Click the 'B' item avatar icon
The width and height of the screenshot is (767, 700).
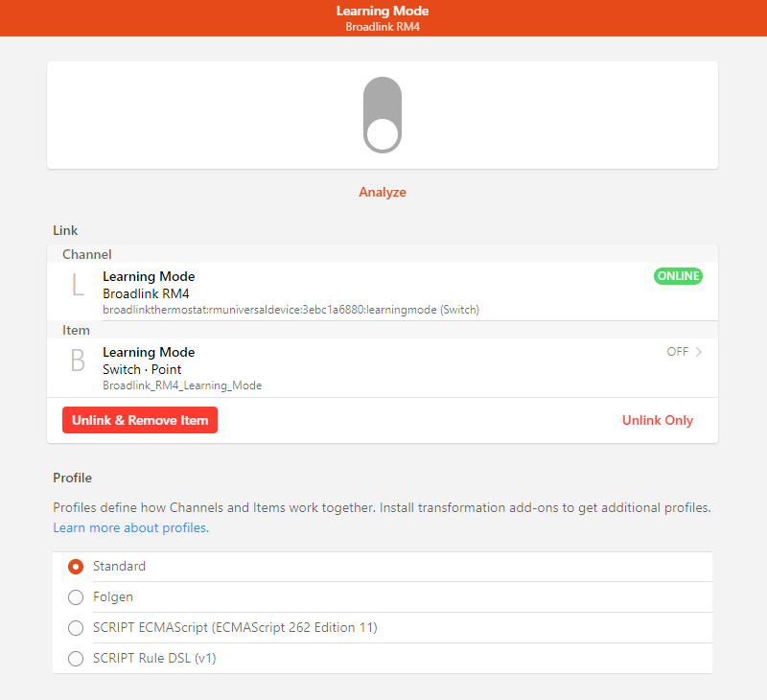(79, 361)
